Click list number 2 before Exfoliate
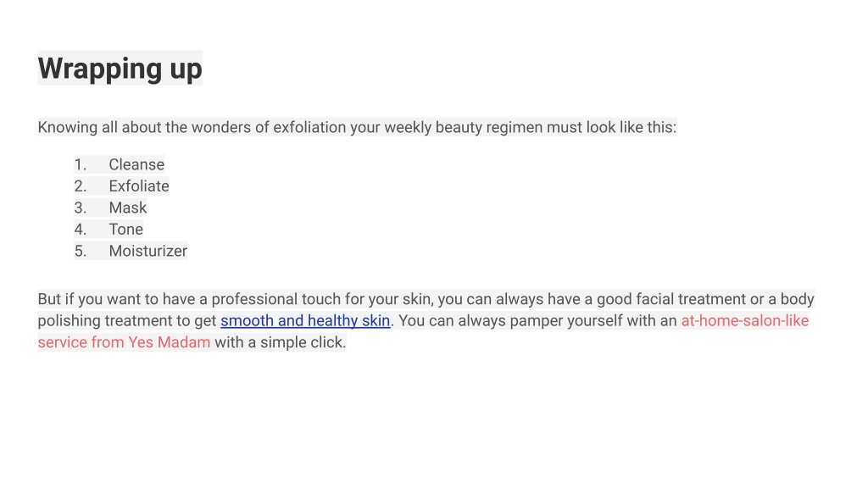The height and width of the screenshot is (488, 868). click(81, 186)
